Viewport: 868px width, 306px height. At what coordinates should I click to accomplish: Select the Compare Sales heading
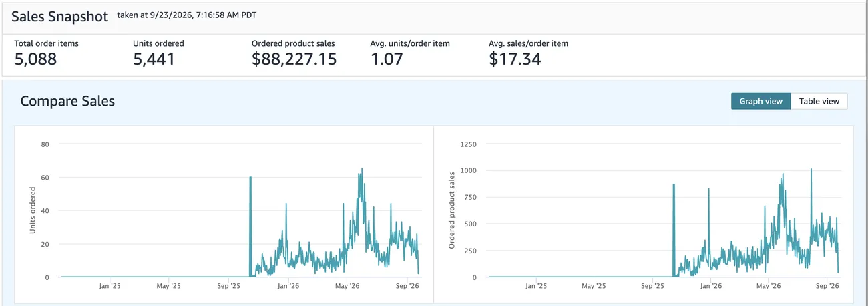(67, 101)
